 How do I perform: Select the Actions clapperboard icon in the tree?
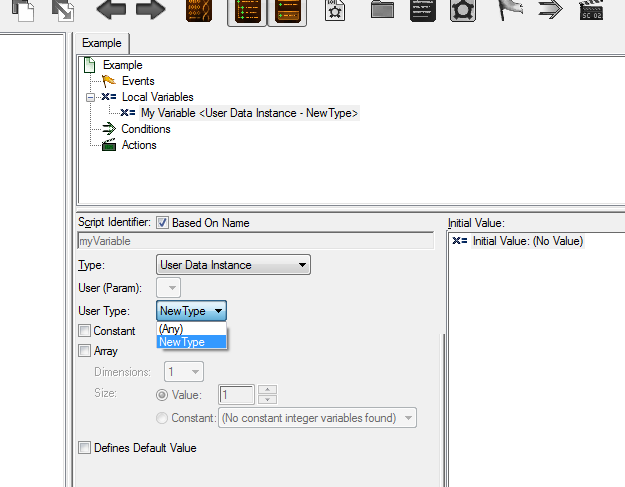pos(109,145)
